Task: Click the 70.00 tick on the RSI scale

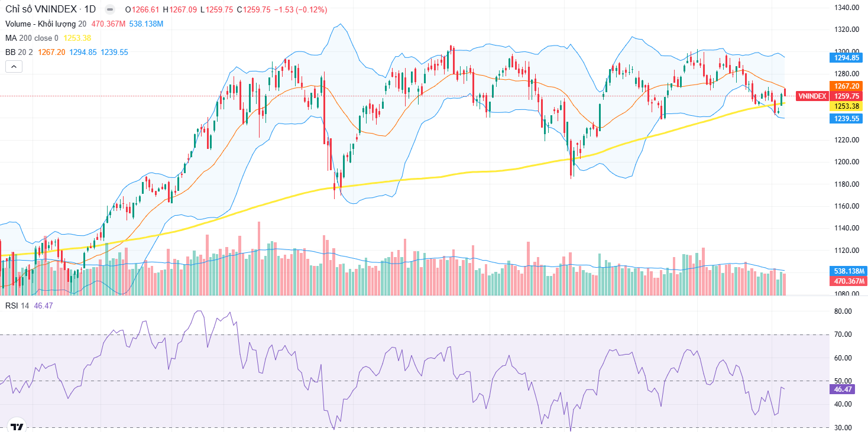Action: 843,334
